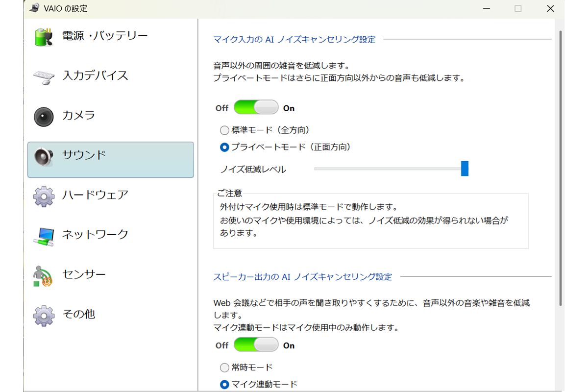The height and width of the screenshot is (392, 588).
Task: Select 常時モード radio button
Action: coord(224,367)
